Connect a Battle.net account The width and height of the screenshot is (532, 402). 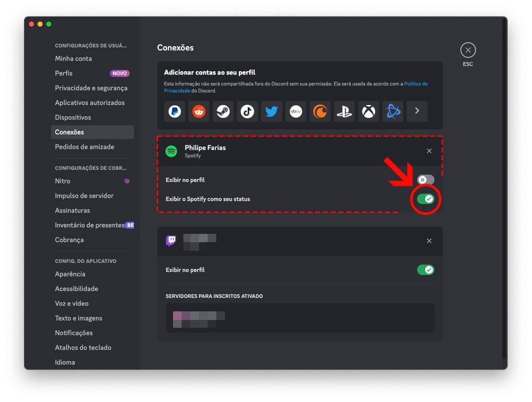click(x=393, y=111)
